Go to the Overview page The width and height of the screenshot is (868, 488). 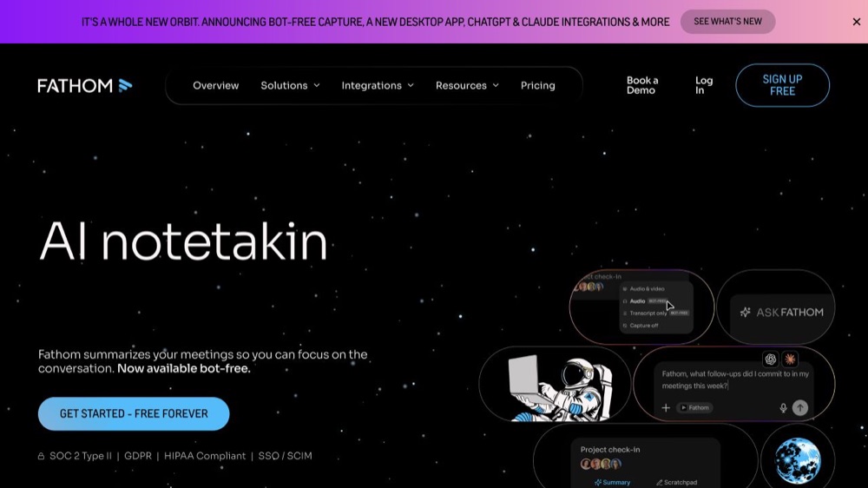215,85
